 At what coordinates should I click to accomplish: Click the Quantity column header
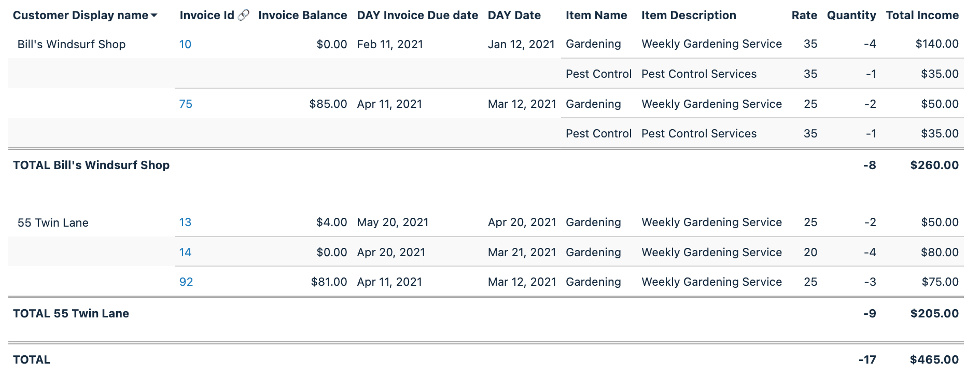click(851, 16)
